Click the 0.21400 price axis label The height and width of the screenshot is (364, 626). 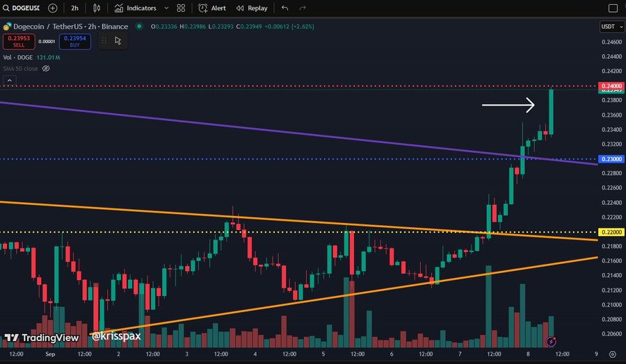(611, 276)
